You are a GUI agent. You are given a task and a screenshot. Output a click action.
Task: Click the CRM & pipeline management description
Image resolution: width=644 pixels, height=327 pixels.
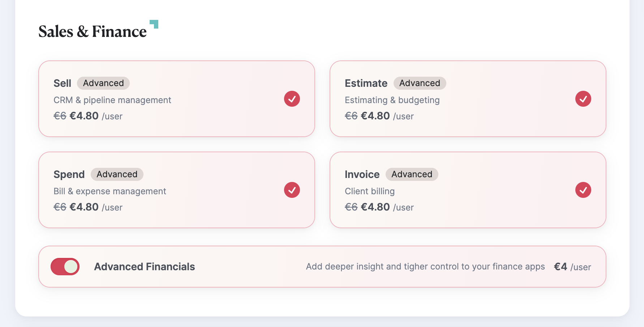pos(112,100)
